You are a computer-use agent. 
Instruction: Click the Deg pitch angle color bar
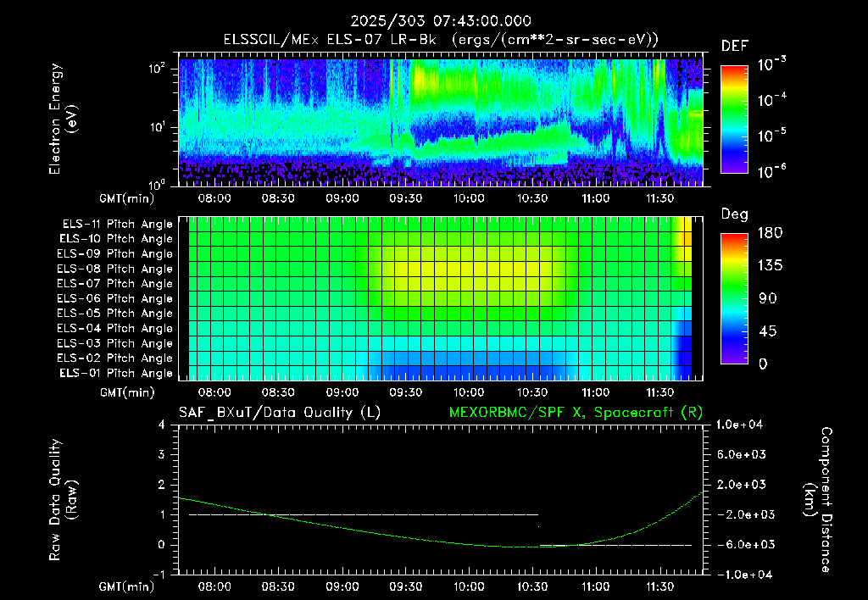click(735, 299)
